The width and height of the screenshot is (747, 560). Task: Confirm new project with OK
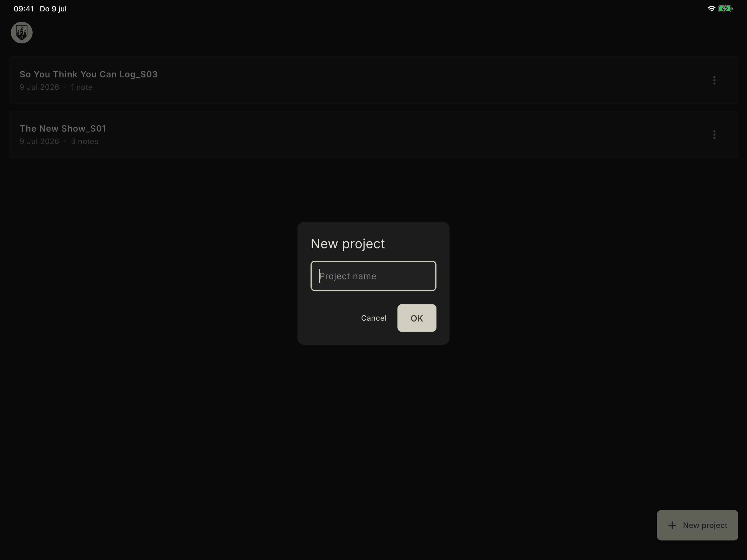pos(417,318)
